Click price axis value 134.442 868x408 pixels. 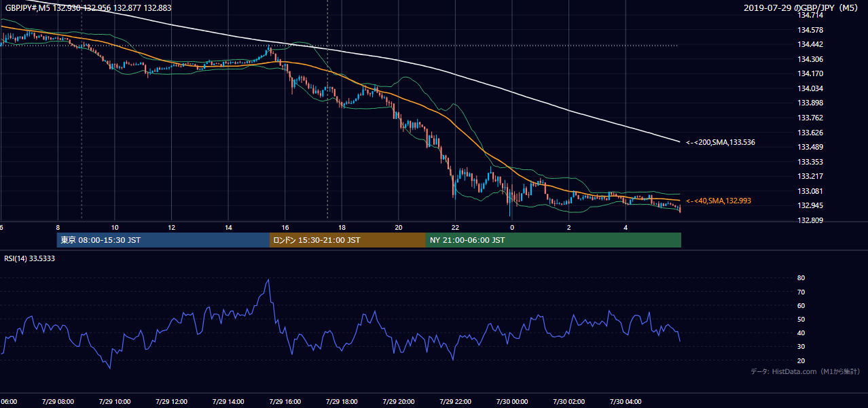point(809,44)
